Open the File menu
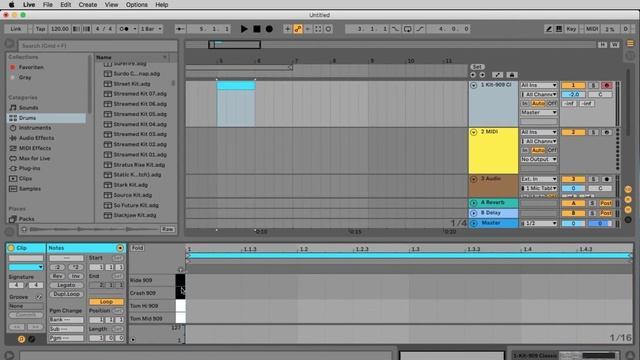640x360 pixels. [x=48, y=4]
